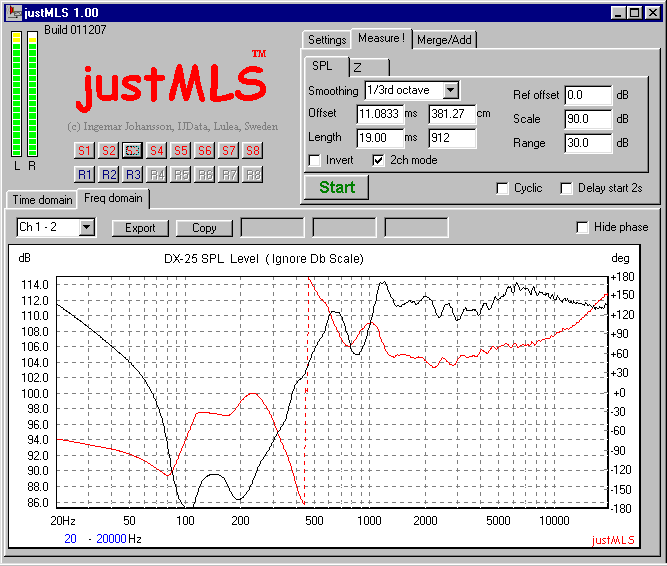The height and width of the screenshot is (566, 667).
Task: Click the green Start button
Action: click(336, 188)
